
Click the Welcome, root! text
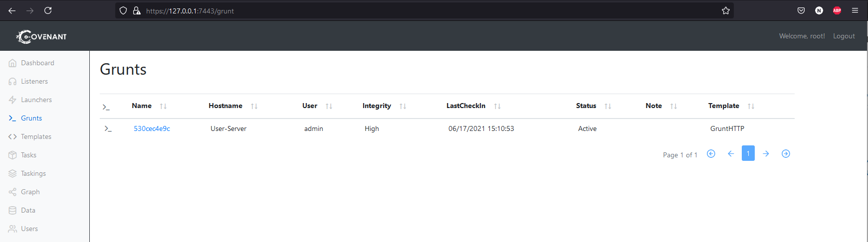(802, 36)
